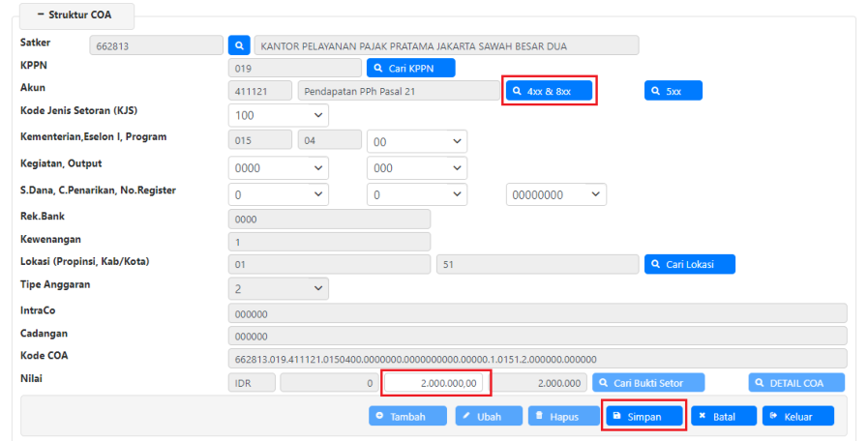
Task: Click the Cari Bukti Setor button
Action: 647,383
